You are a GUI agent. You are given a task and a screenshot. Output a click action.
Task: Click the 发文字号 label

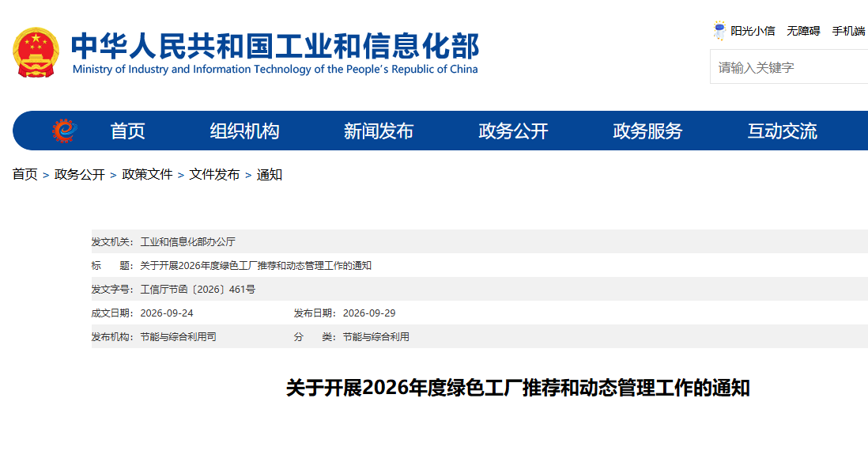point(112,290)
